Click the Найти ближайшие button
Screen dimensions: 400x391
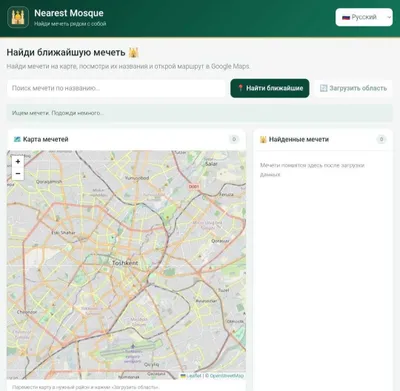point(270,88)
